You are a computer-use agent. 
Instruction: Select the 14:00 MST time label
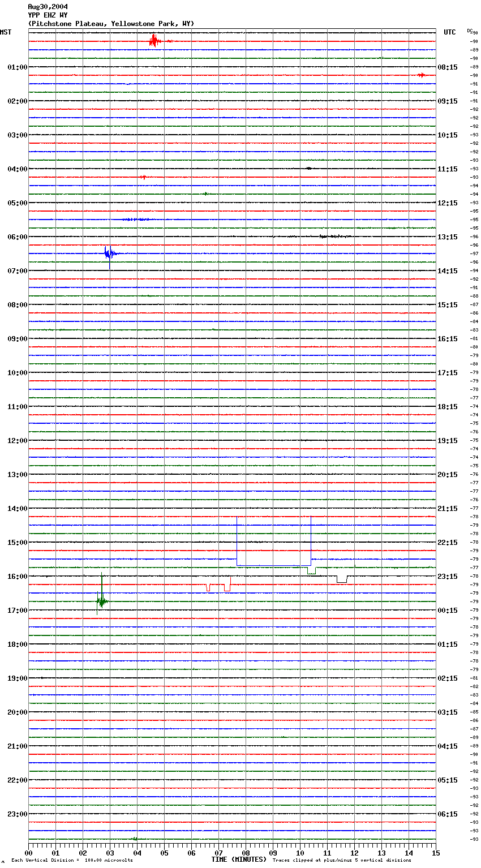pos(18,509)
